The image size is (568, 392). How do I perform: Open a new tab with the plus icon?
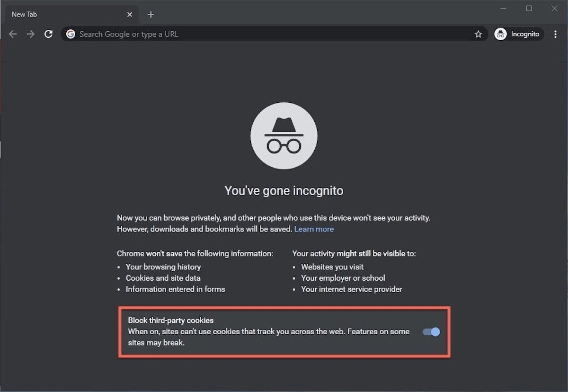(151, 14)
